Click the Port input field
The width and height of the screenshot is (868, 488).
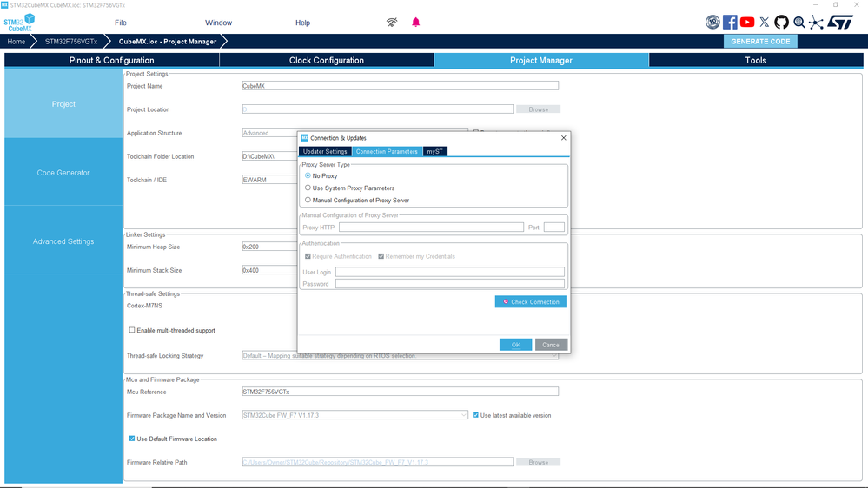[554, 228]
